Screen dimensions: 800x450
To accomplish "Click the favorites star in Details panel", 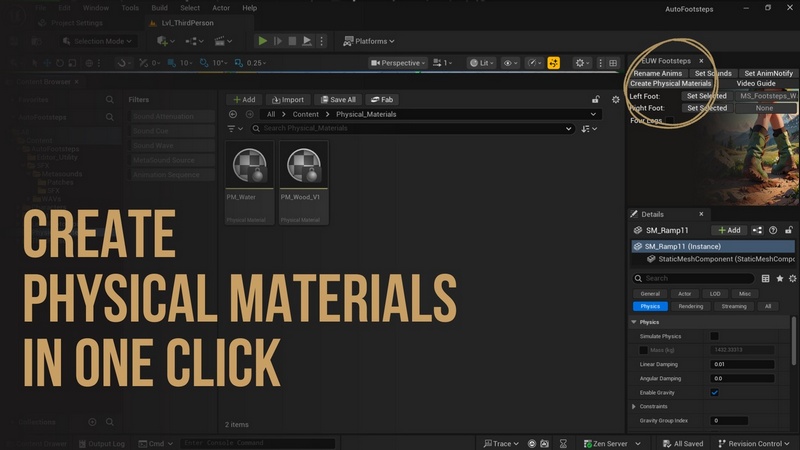I will (780, 278).
